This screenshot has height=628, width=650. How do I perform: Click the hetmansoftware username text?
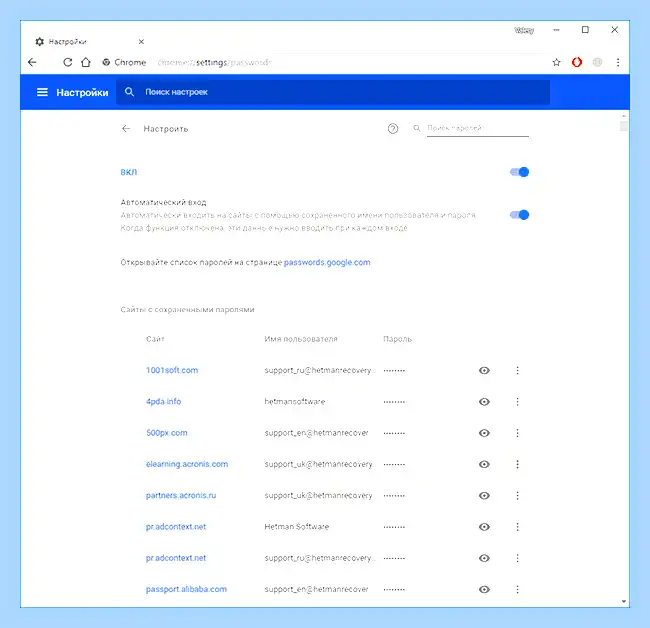(x=295, y=402)
